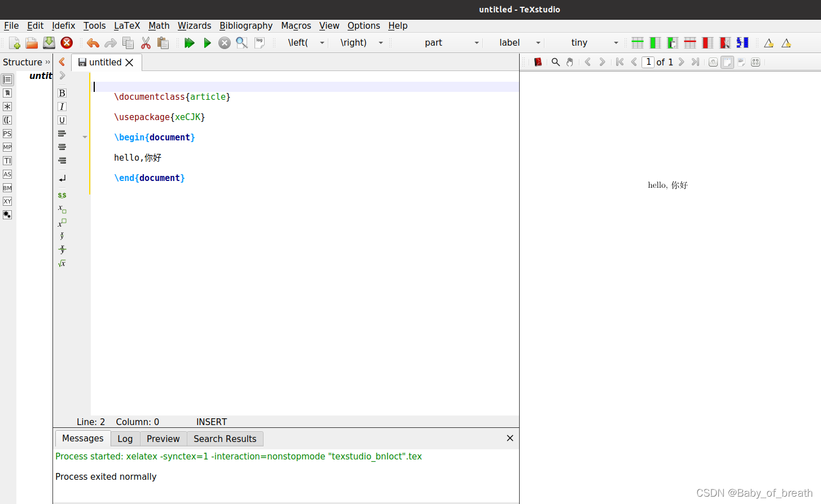Screen dimensions: 821x504
Task: Toggle underline with the U sidebar icon
Action: pos(62,120)
